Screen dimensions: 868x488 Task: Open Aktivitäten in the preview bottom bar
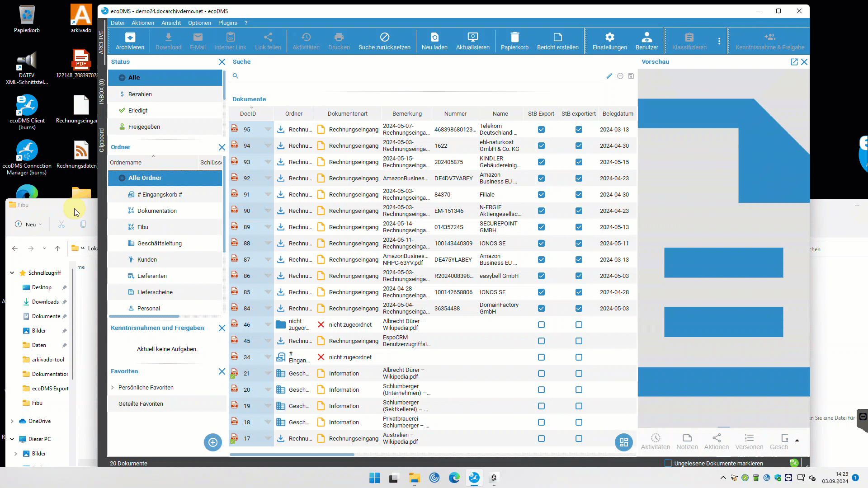(x=655, y=441)
